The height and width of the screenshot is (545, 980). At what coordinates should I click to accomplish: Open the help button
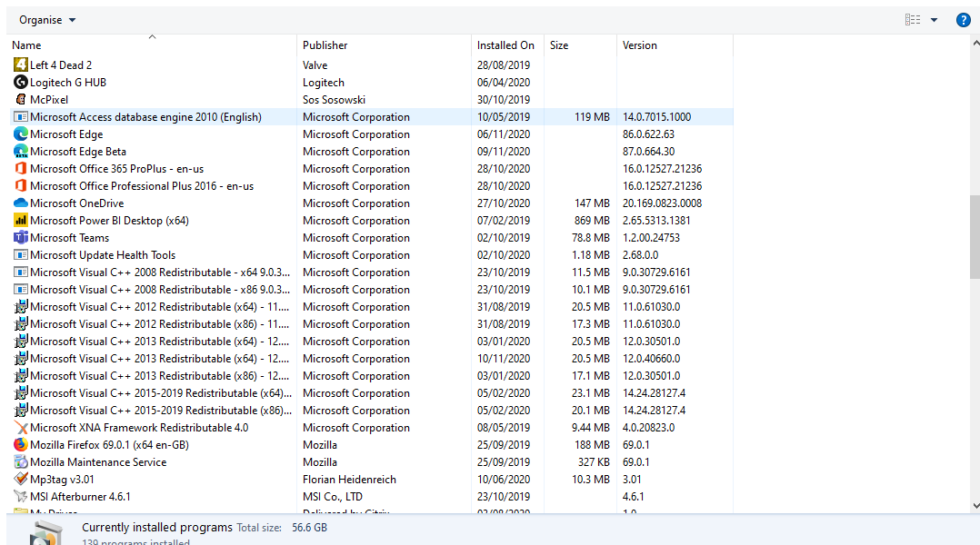963,20
